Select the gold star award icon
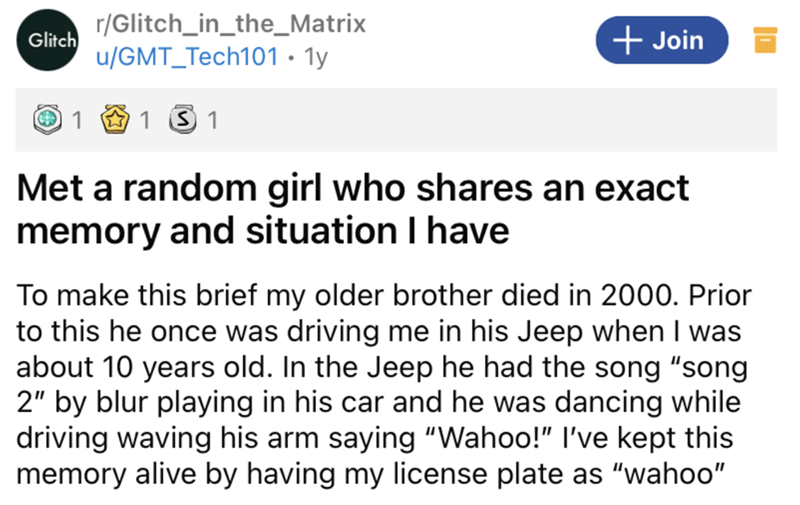Image resolution: width=800 pixels, height=505 pixels. coord(119,122)
